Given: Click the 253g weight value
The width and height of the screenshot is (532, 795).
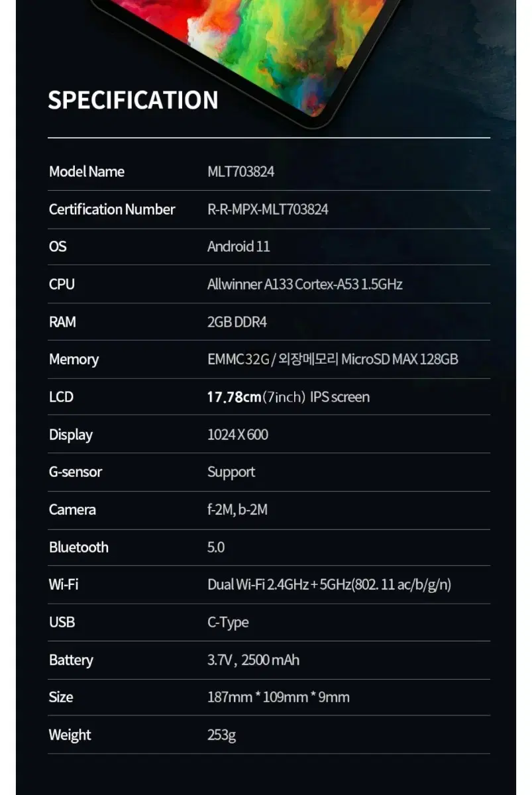Looking at the screenshot, I should click(222, 735).
